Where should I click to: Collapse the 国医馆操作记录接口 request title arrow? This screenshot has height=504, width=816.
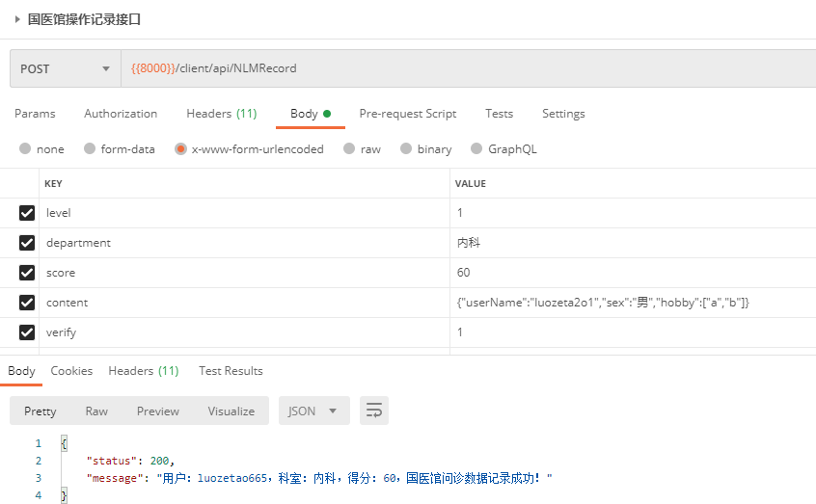point(17,19)
